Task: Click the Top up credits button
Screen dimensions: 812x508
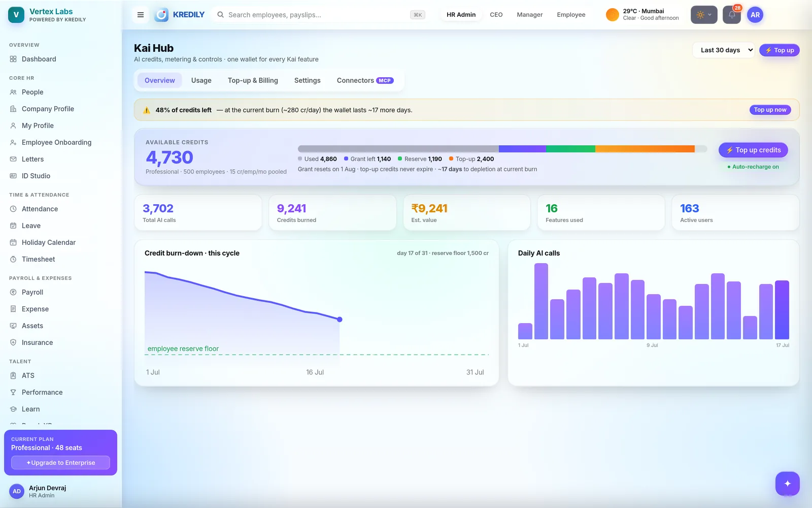Action: pyautogui.click(x=753, y=150)
